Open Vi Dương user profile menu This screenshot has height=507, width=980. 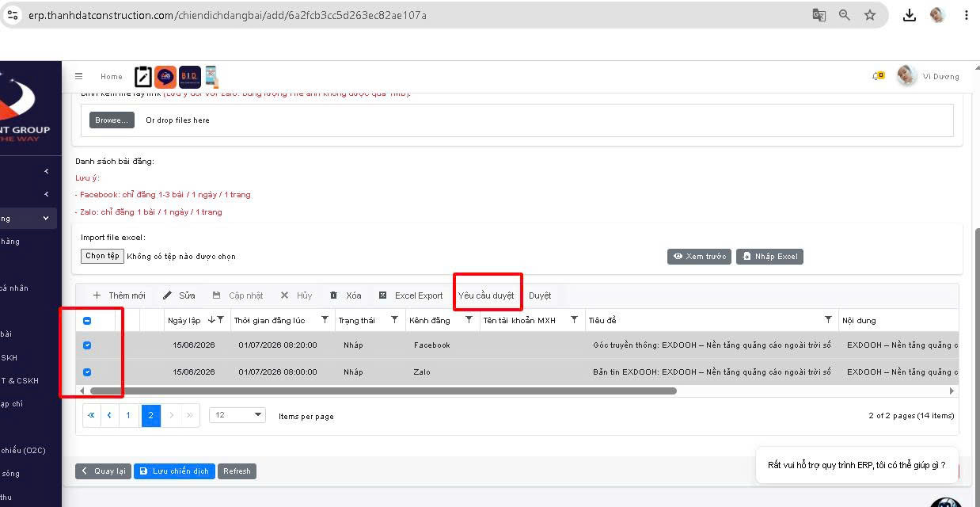(928, 76)
